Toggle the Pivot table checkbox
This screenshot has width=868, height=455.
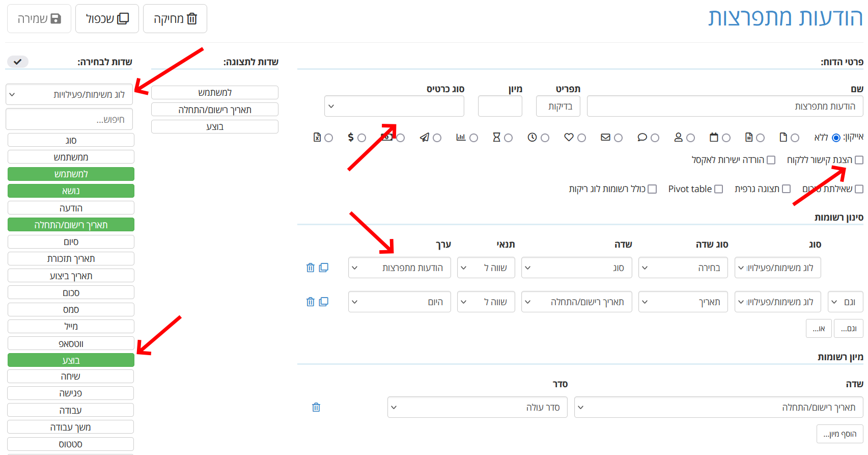[x=718, y=189]
